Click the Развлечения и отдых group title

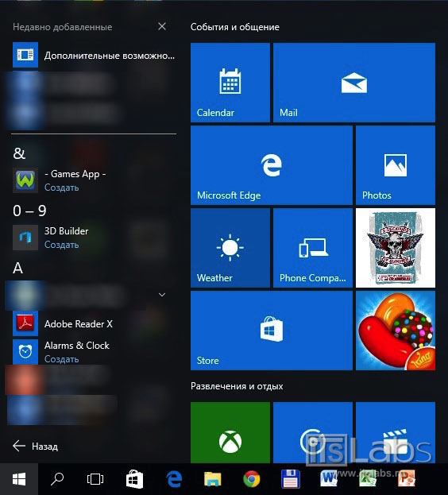[x=237, y=386]
